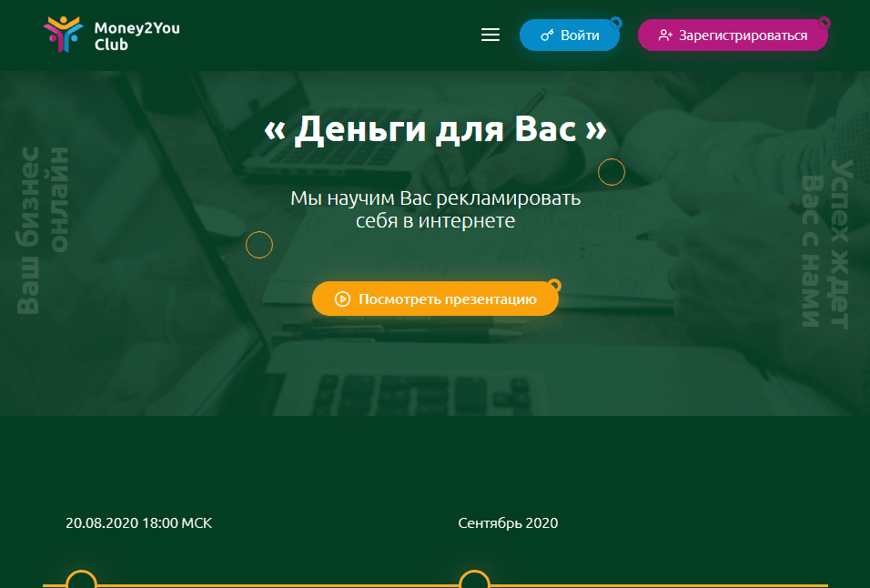
Task: Click the date label 20.08.2020 18:00 МСК
Action: [x=137, y=522]
